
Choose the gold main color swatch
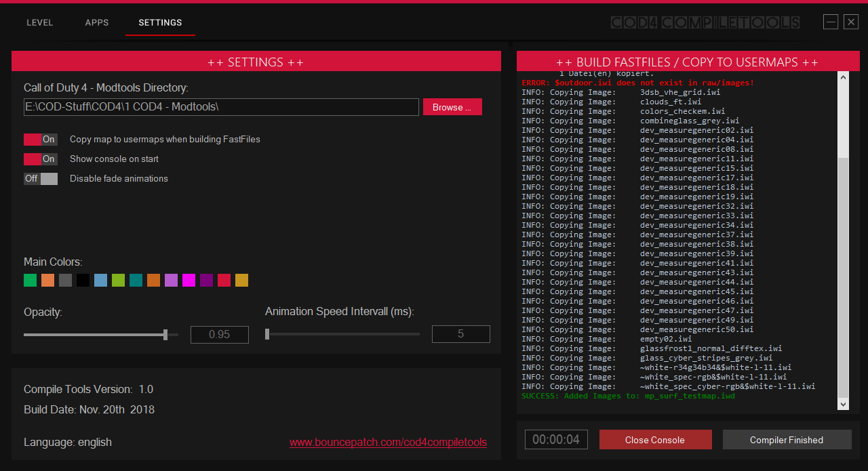coord(241,281)
